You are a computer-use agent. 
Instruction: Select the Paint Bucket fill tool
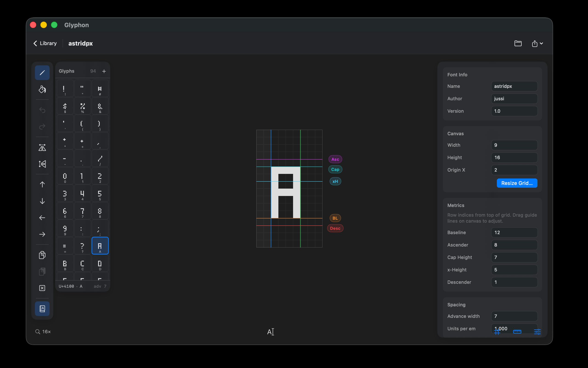click(x=42, y=89)
